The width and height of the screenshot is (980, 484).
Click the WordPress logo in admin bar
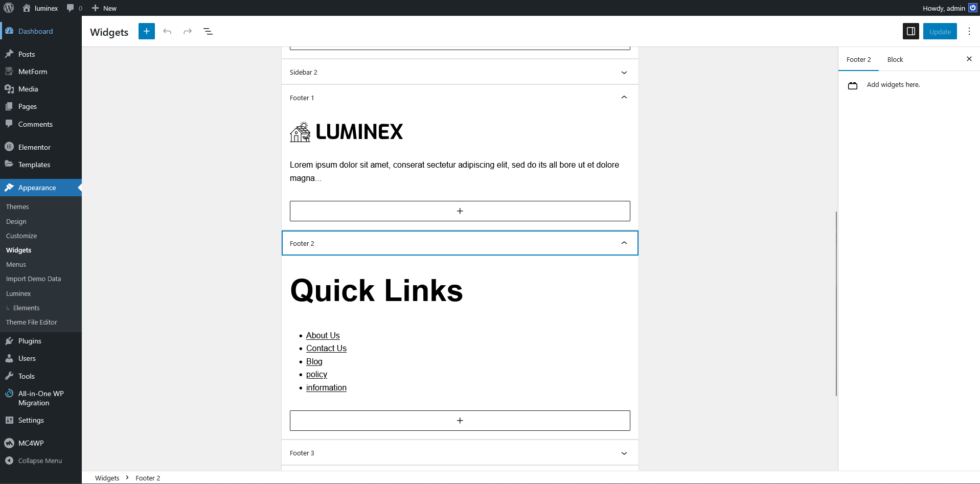[9, 8]
